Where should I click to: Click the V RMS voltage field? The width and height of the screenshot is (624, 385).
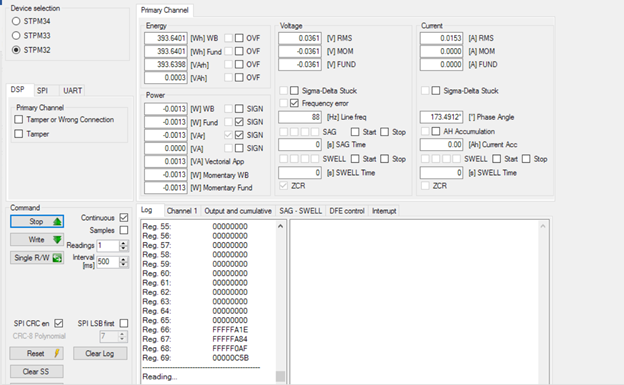[x=300, y=38]
